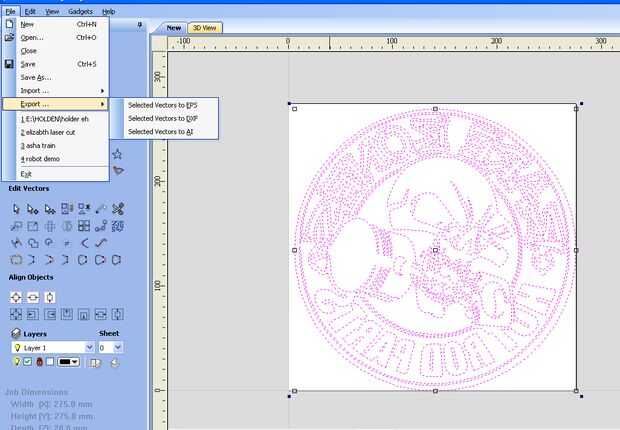
Task: Click the last icon in the join vectors row
Action: [x=117, y=260]
